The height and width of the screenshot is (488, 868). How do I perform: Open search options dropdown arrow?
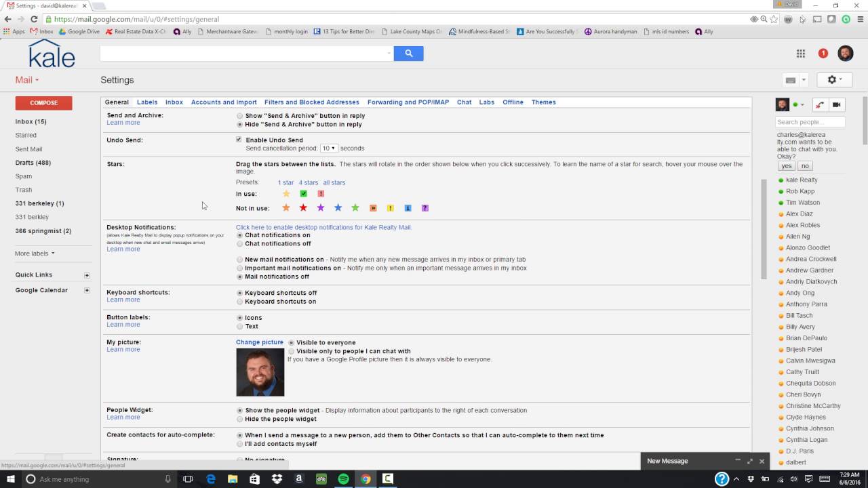tap(389, 53)
